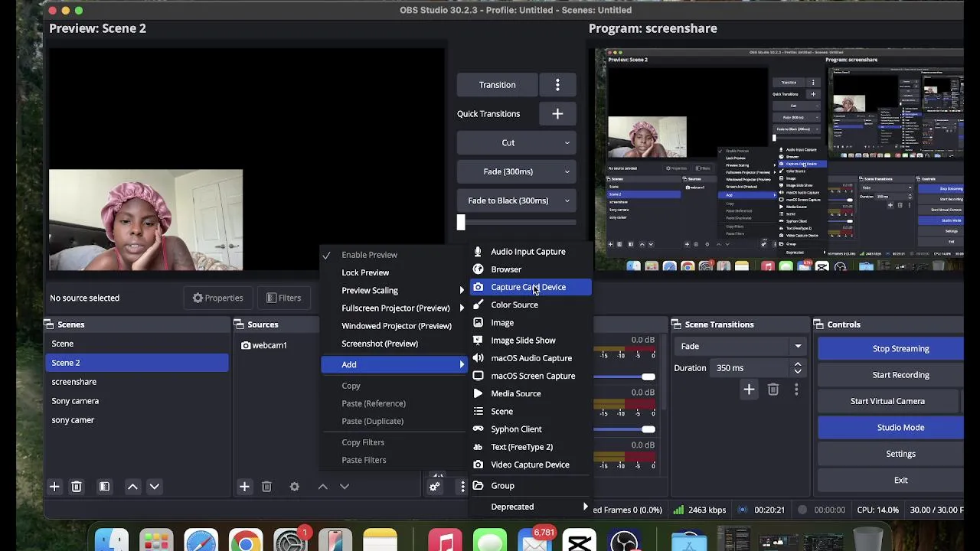Remove transition trash icon in Scene Transitions
Viewport: 980px width, 551px height.
pos(773,390)
